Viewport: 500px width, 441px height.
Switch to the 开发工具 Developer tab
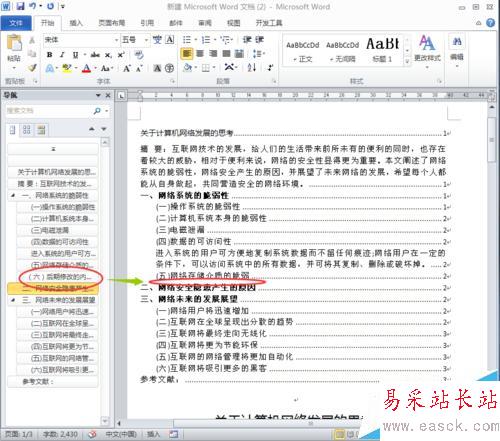[269, 23]
